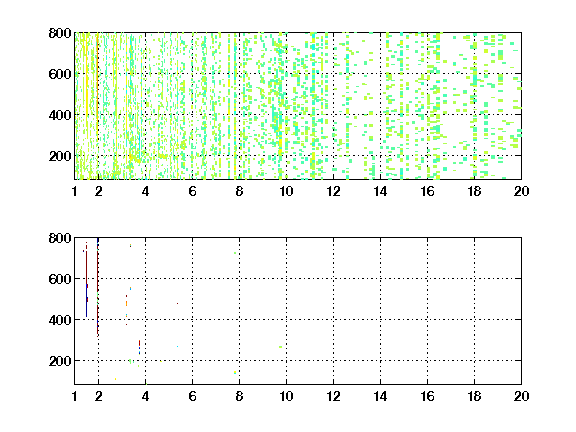Click the 800 y-axis label on top plot
This screenshot has width=576, height=432.
click(60, 33)
